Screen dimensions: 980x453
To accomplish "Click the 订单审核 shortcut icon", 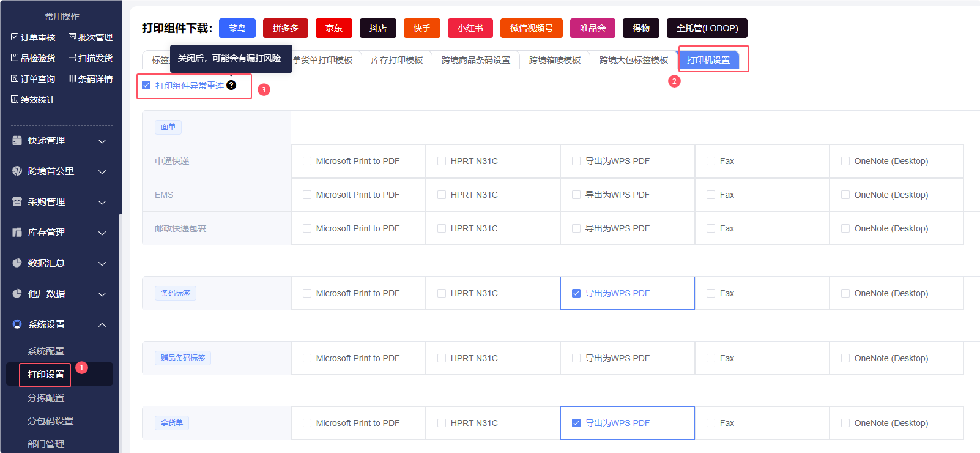I will [15, 37].
